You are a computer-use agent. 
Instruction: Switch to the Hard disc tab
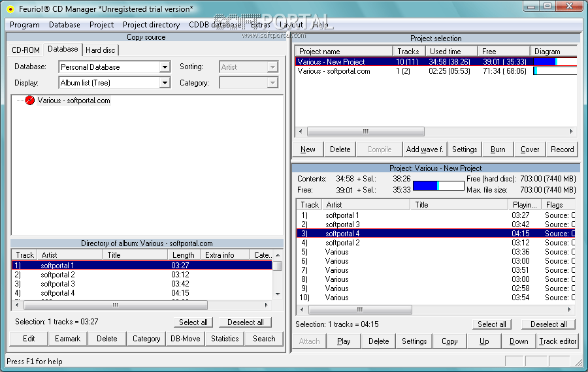point(100,50)
